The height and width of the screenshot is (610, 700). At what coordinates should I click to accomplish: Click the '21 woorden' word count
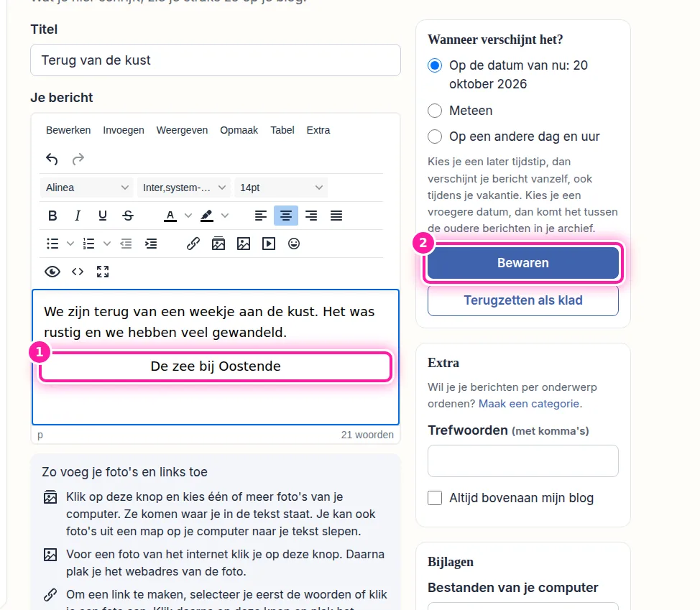pos(367,435)
